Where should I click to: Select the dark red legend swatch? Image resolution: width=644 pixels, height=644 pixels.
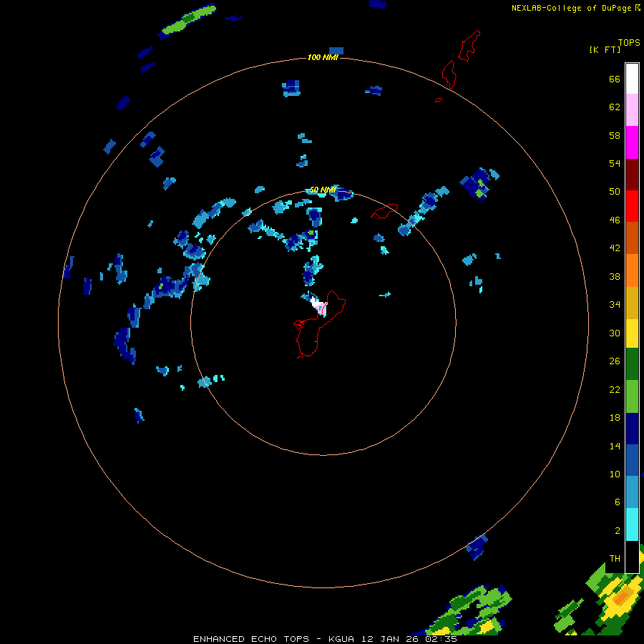coord(632,174)
